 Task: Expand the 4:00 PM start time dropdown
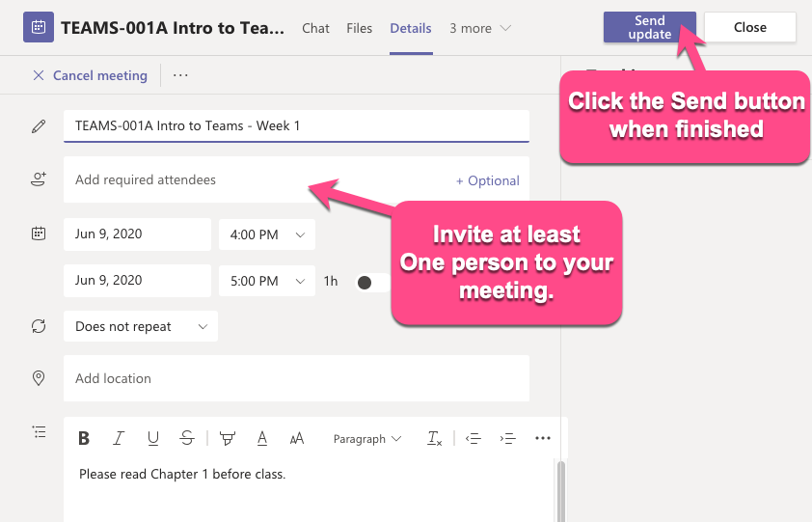tap(267, 234)
